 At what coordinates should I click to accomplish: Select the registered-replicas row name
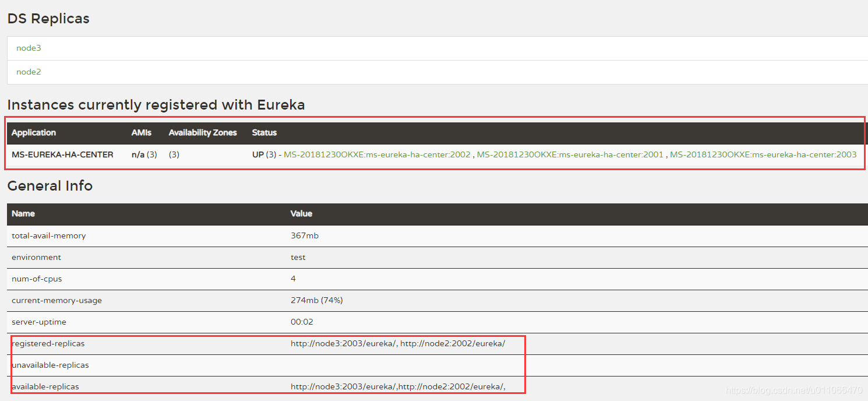click(x=48, y=343)
